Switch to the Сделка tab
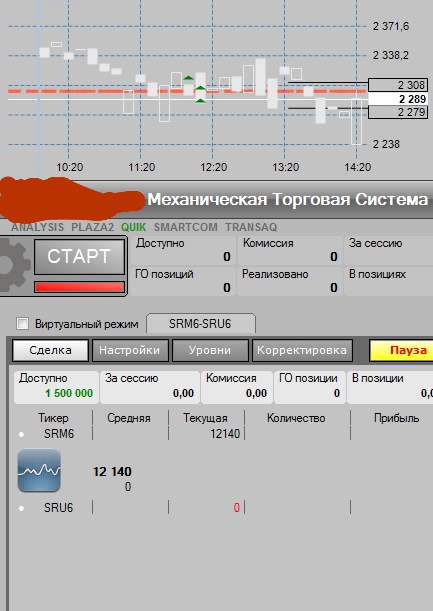Screen dimensions: 433x611 tap(50, 350)
